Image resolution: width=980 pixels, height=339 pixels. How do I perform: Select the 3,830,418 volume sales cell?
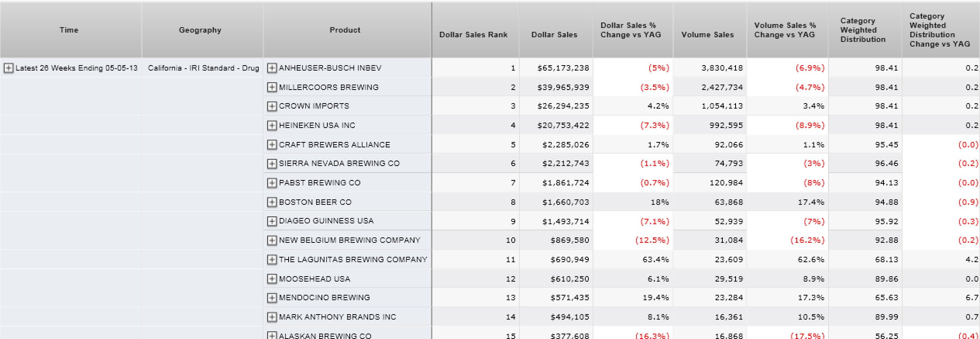pos(710,68)
